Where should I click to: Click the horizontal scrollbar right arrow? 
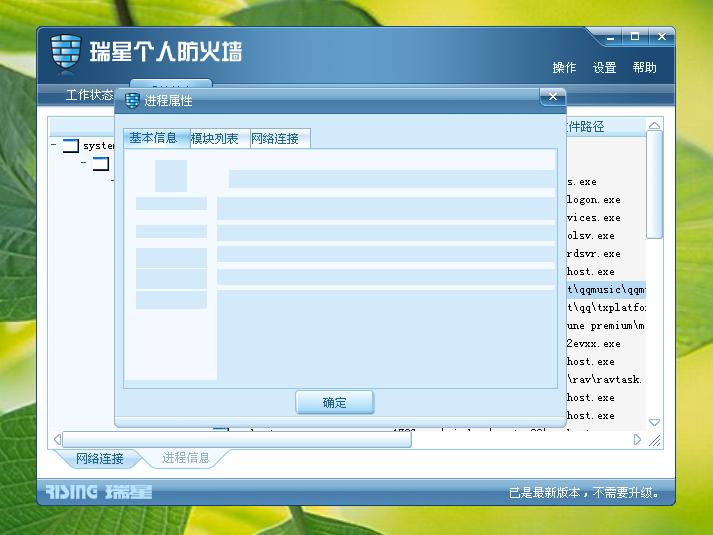637,440
